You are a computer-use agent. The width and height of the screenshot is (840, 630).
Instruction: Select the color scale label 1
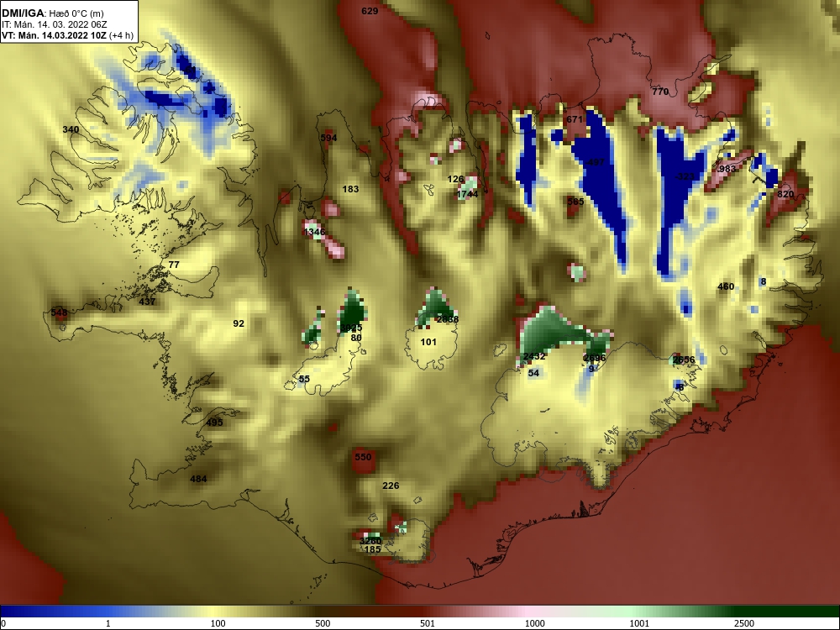[108, 623]
